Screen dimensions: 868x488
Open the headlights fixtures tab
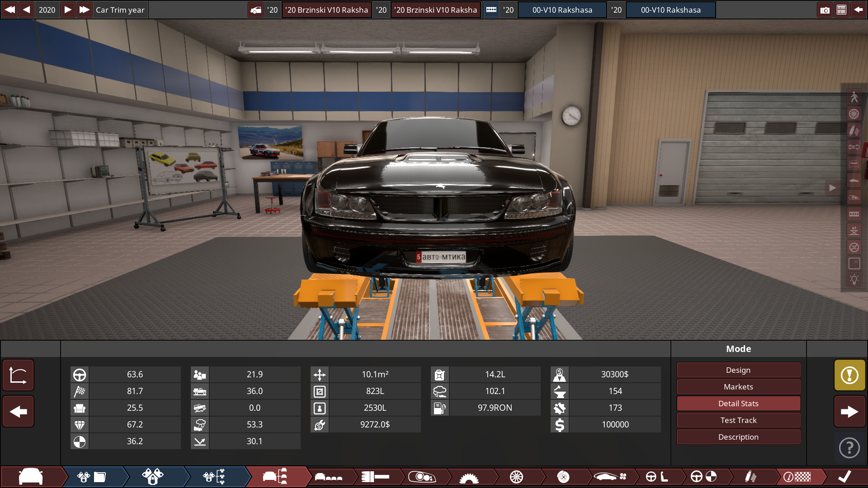pyautogui.click(x=421, y=477)
